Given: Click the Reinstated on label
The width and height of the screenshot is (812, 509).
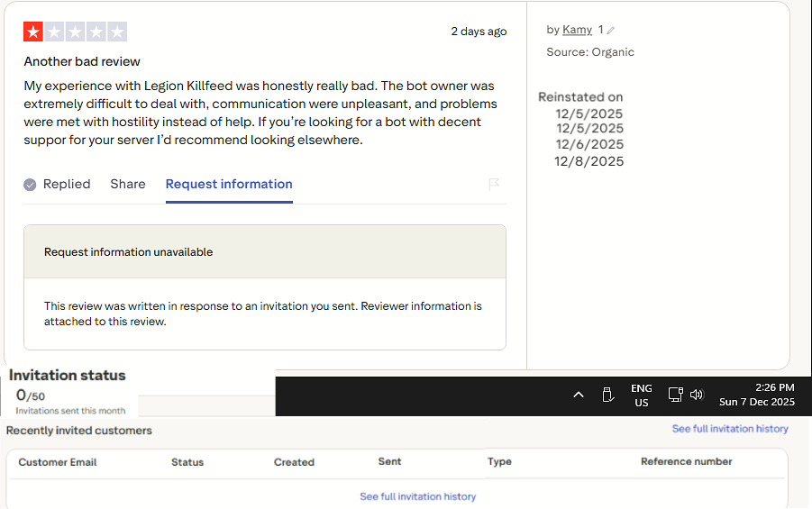Looking at the screenshot, I should [580, 96].
